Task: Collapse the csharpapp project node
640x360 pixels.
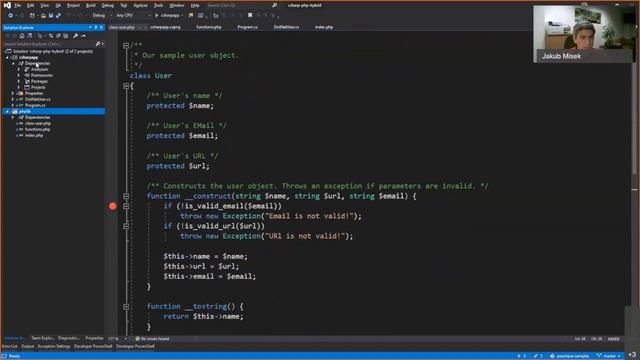Action: tap(7, 58)
